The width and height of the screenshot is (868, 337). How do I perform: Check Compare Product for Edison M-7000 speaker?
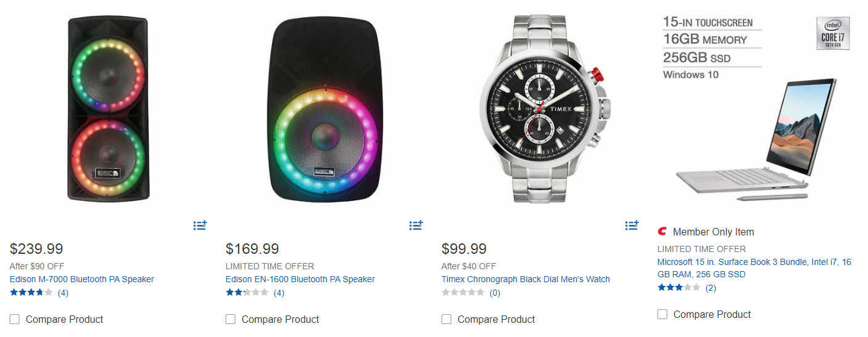15,319
